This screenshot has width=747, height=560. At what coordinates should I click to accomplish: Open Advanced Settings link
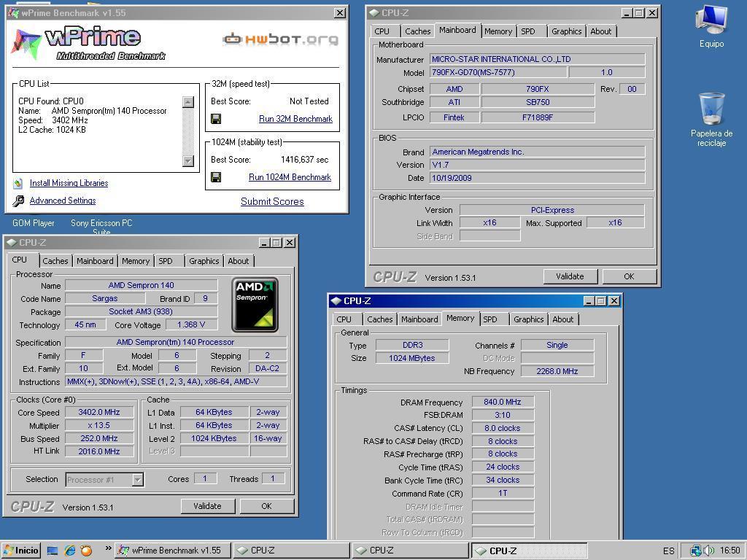click(63, 201)
